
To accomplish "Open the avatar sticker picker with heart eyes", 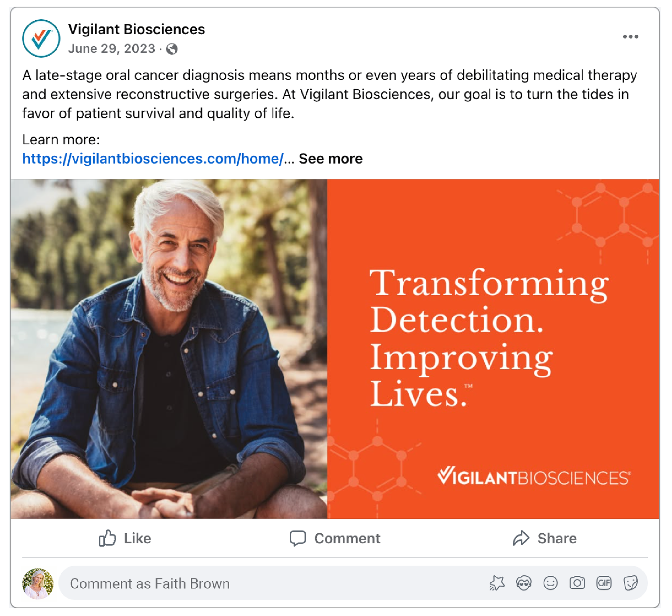I will tap(524, 583).
